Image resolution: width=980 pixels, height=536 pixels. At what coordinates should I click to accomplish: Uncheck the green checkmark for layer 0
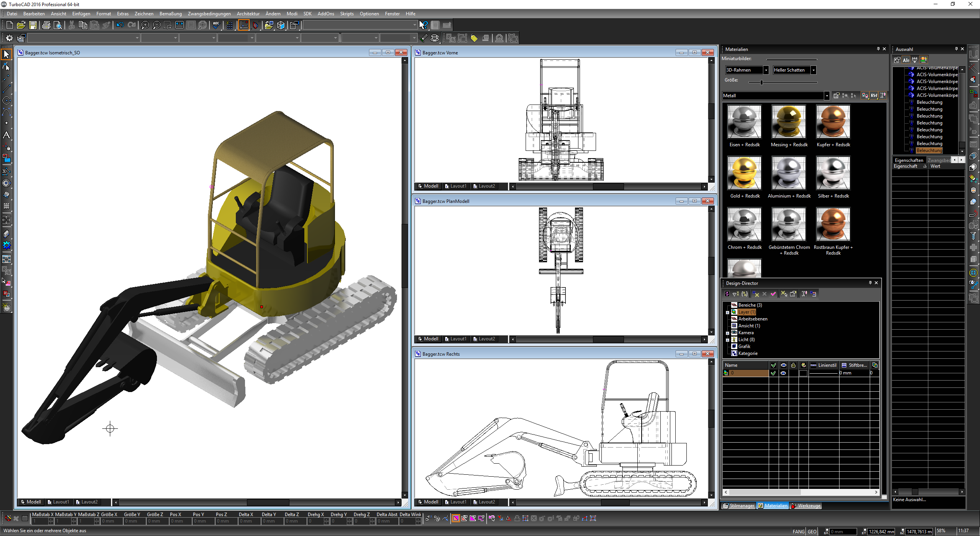[x=774, y=373]
